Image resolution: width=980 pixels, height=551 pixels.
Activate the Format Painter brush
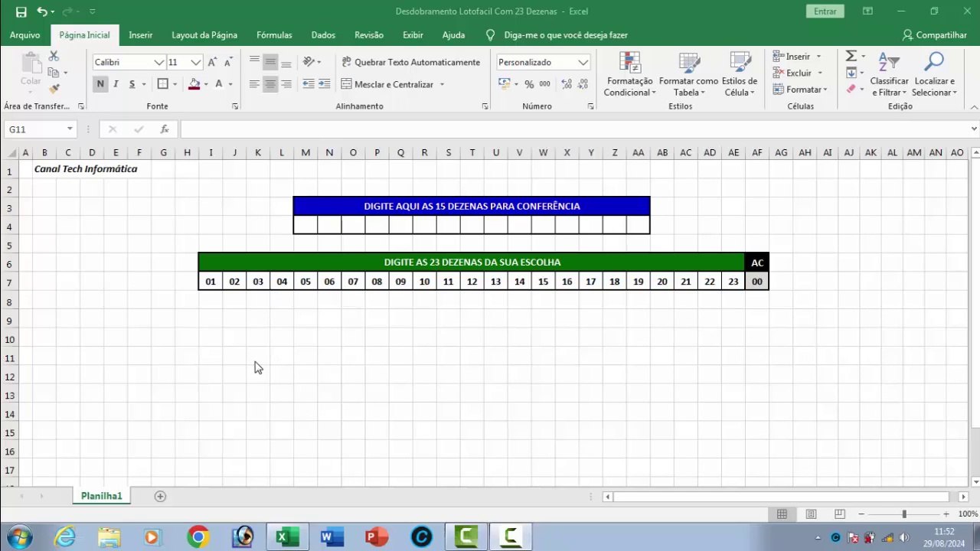click(54, 89)
